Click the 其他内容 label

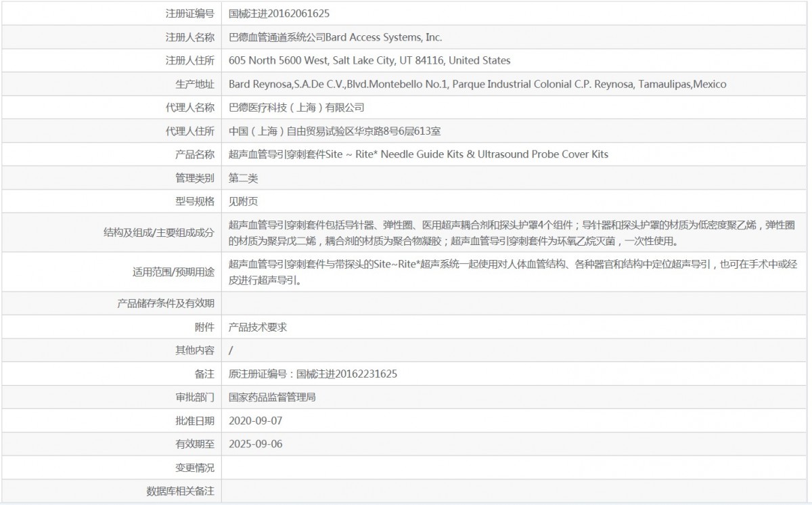click(x=195, y=350)
